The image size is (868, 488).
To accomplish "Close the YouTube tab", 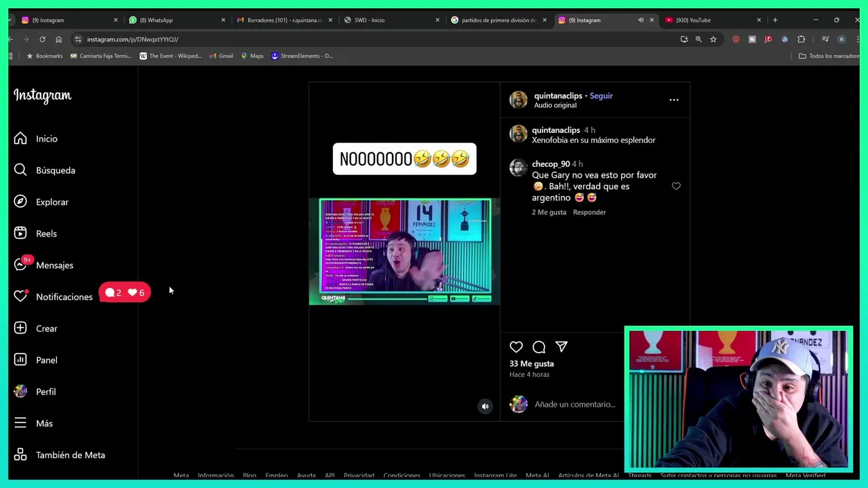I will pos(759,20).
